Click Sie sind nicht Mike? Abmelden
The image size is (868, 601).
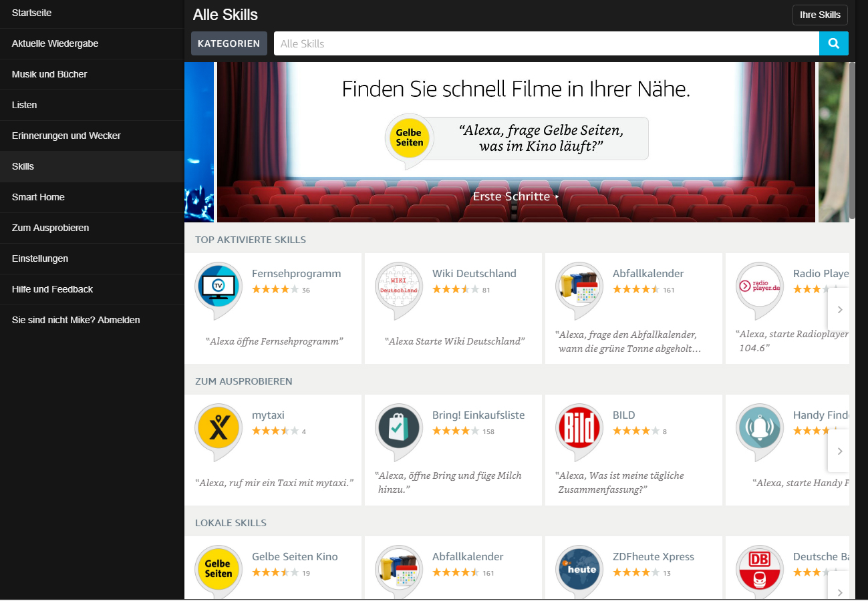click(92, 320)
